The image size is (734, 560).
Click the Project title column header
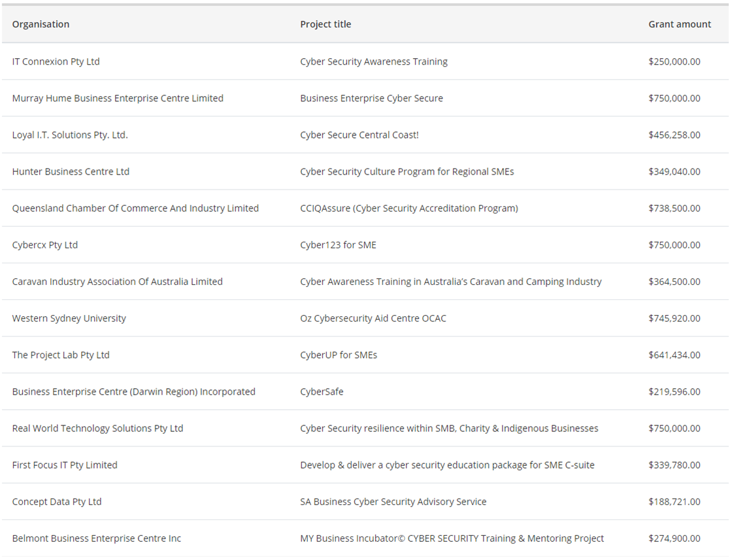tap(325, 24)
